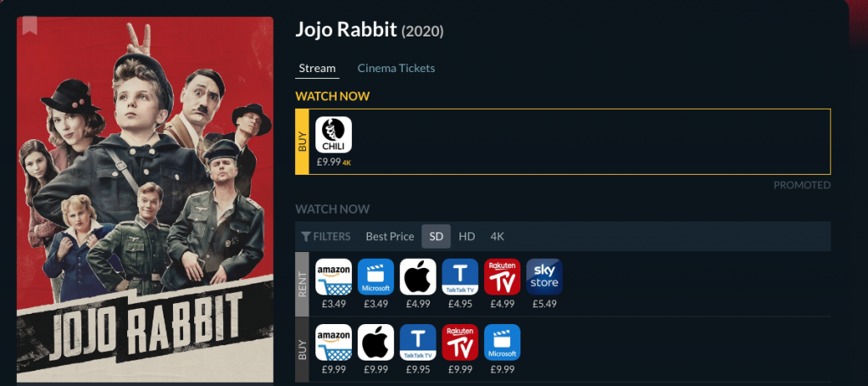Toggle the 4K quality filter
The width and height of the screenshot is (868, 386).
(497, 237)
